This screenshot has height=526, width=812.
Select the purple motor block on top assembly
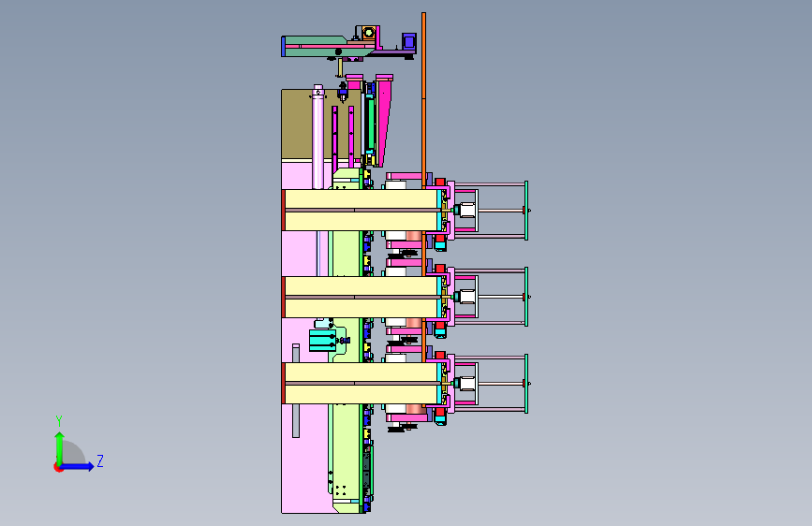pos(409,41)
